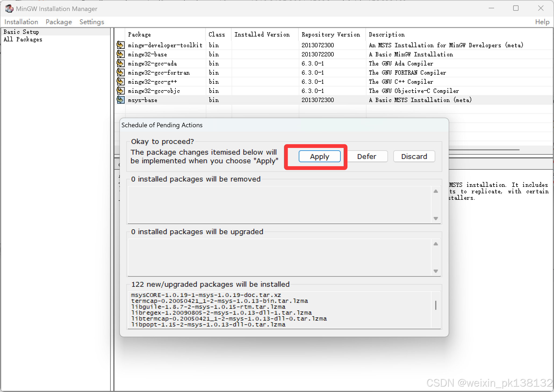
Task: Click the mingw32-base package mark icon
Action: (120, 54)
